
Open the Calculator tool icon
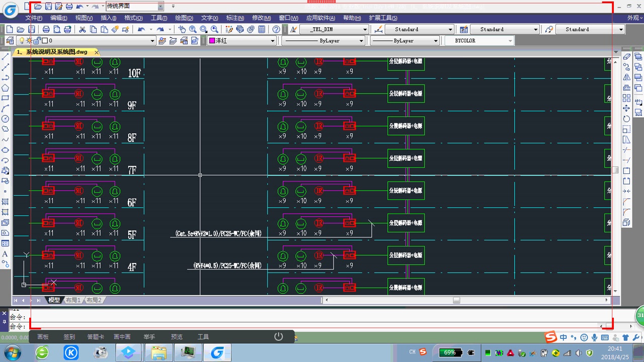click(262, 29)
